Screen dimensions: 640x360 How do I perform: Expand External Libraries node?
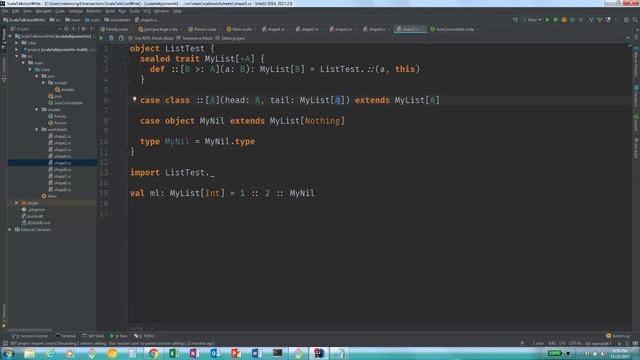coord(10,229)
